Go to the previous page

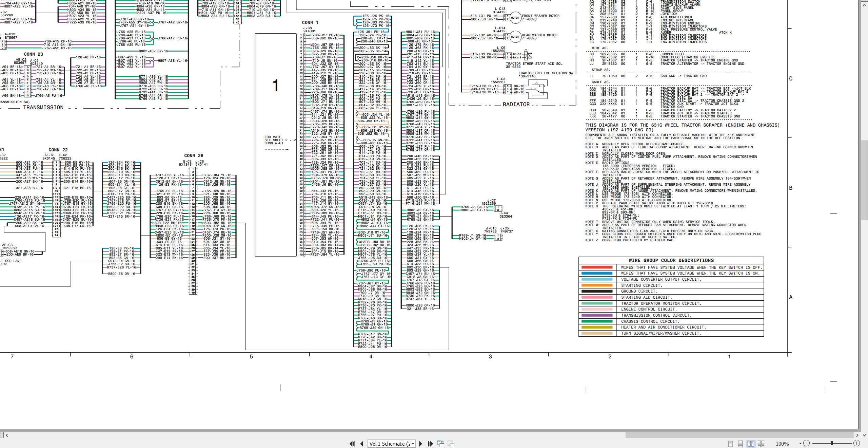[362, 444]
